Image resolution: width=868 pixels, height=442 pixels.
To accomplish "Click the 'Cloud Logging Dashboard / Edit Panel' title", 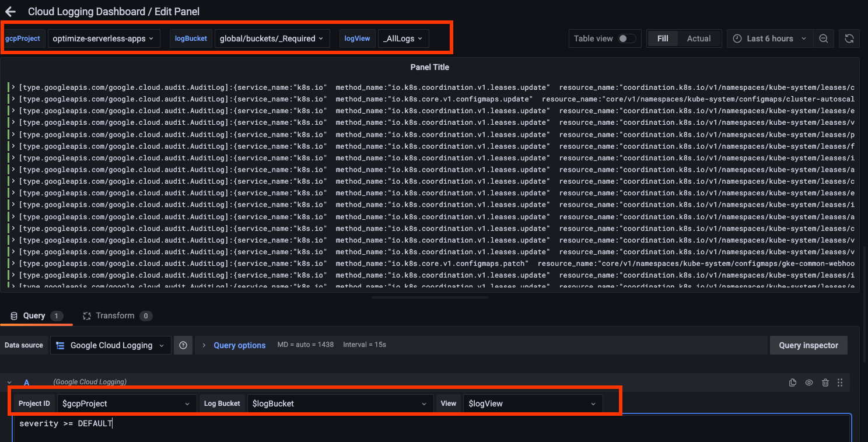I will [x=114, y=12].
